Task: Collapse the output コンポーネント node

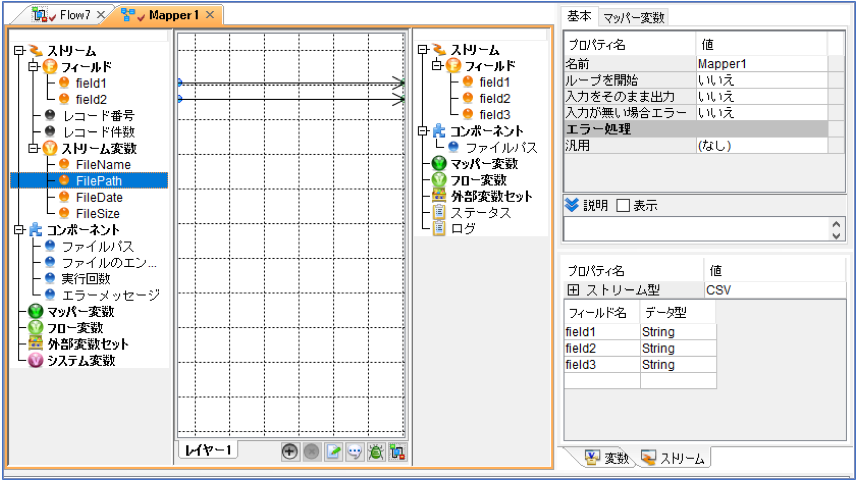Action: click(x=422, y=131)
